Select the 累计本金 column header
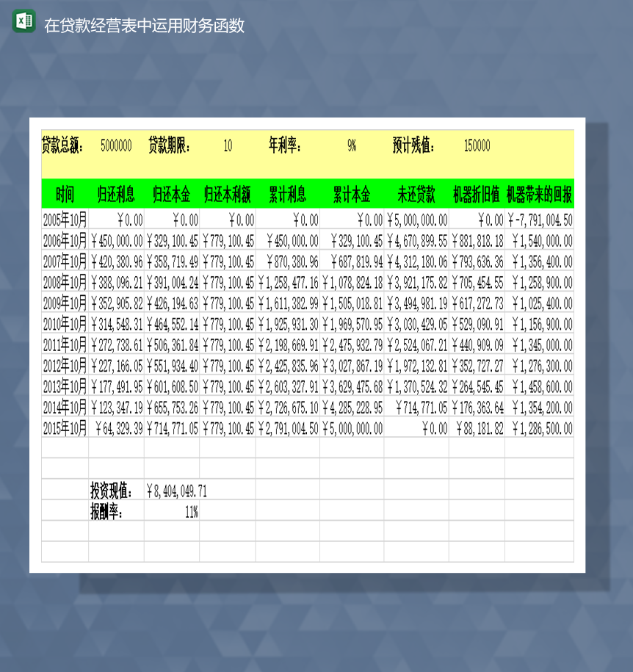633x672 pixels. [x=352, y=194]
